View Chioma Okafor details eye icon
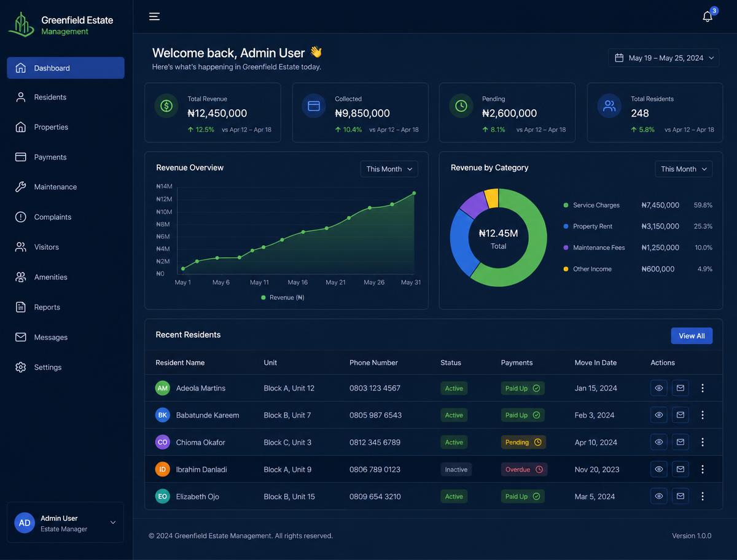Image resolution: width=737 pixels, height=560 pixels. click(x=659, y=442)
